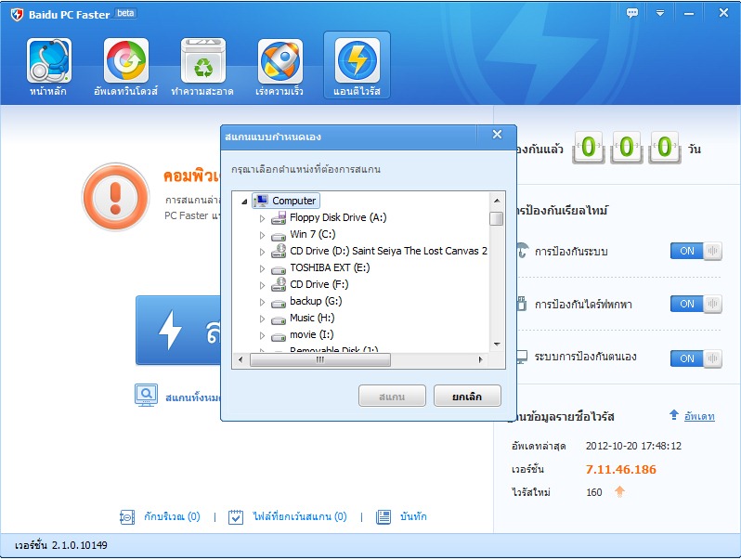The image size is (741, 560).
Task: Open the หน้าหลัก home stethoscope icon
Action: [x=48, y=61]
